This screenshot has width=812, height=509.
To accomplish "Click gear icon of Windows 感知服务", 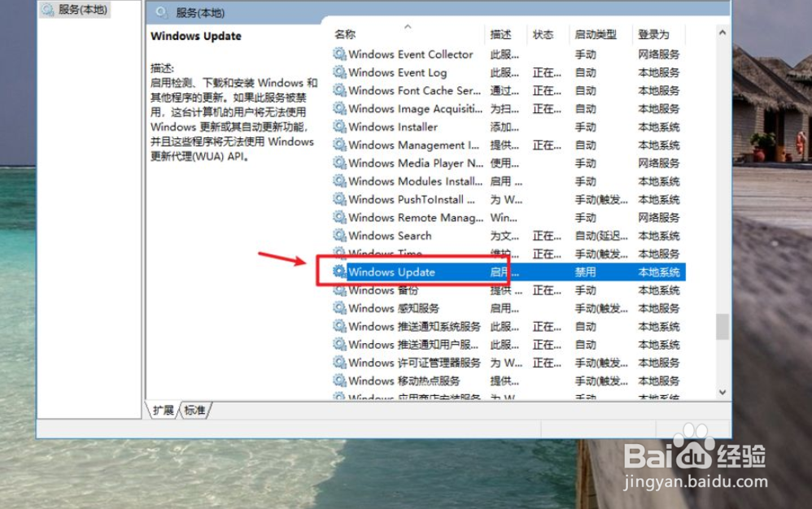I will tap(339, 308).
